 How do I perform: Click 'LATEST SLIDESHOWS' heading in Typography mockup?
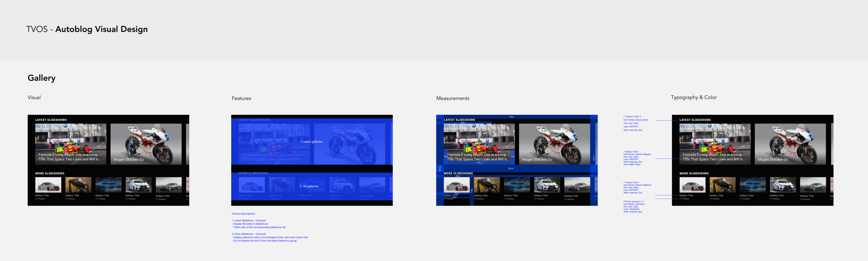click(695, 120)
